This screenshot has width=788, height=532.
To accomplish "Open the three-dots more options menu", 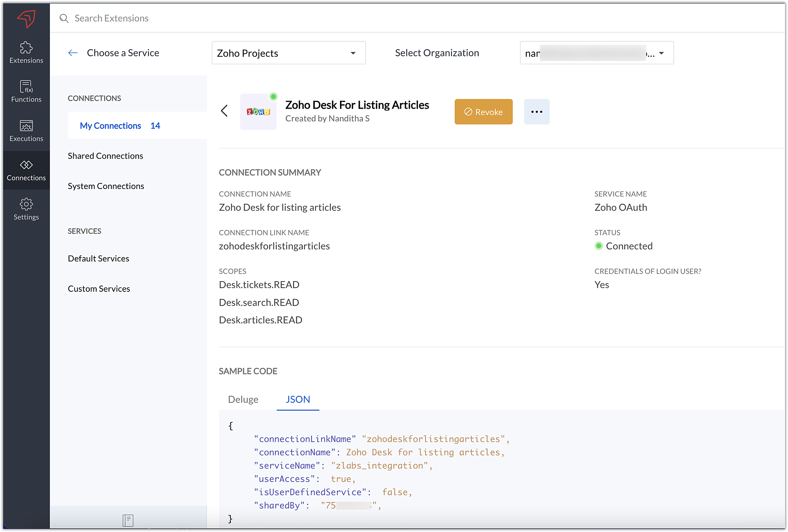I will pyautogui.click(x=537, y=112).
